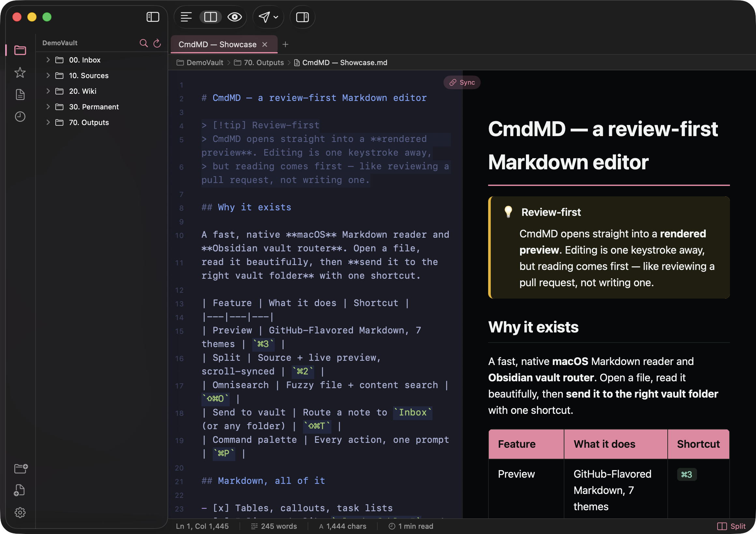Screen dimensions: 756x534
Task: Open the Favorites star panel
Action: pyautogui.click(x=20, y=72)
